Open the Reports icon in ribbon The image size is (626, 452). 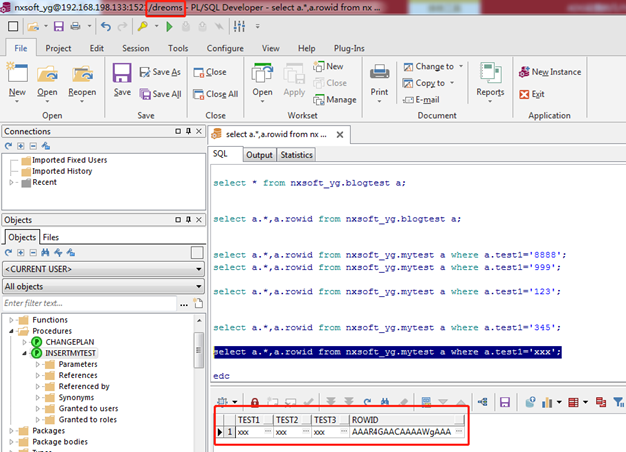490,76
